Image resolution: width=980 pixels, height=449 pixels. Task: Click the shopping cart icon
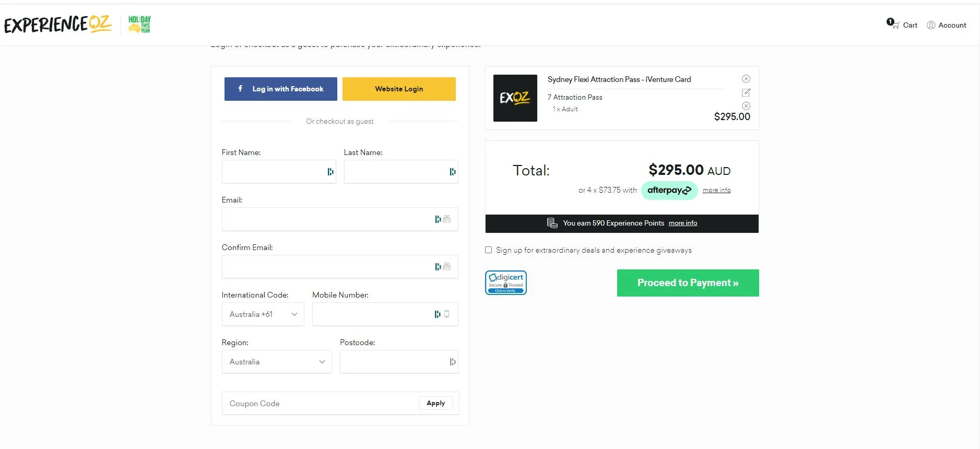click(895, 25)
